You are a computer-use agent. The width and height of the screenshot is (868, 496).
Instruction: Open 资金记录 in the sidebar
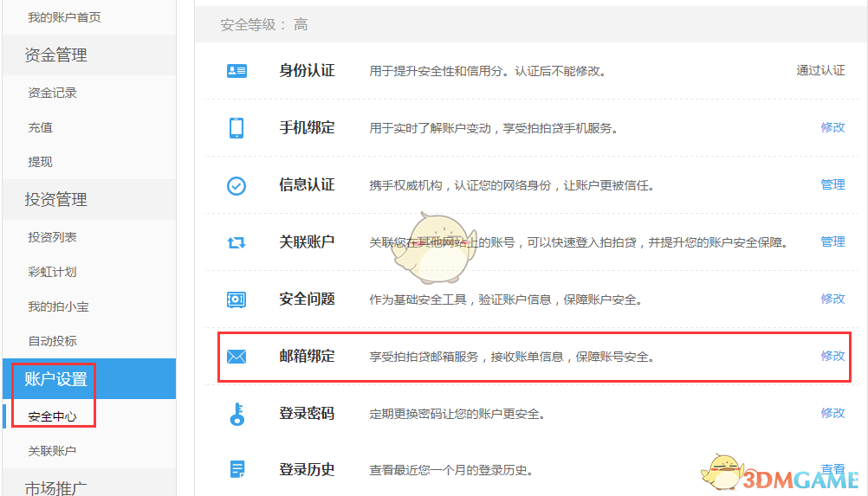[x=52, y=93]
